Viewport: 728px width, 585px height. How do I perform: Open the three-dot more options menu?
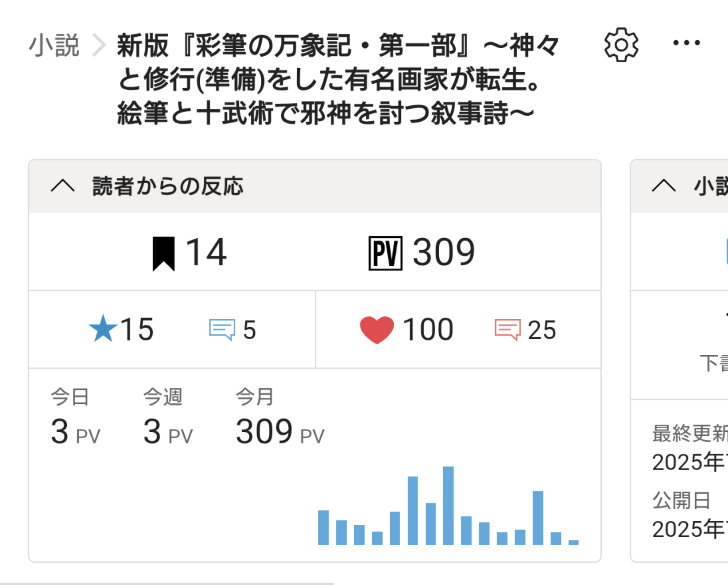[686, 43]
